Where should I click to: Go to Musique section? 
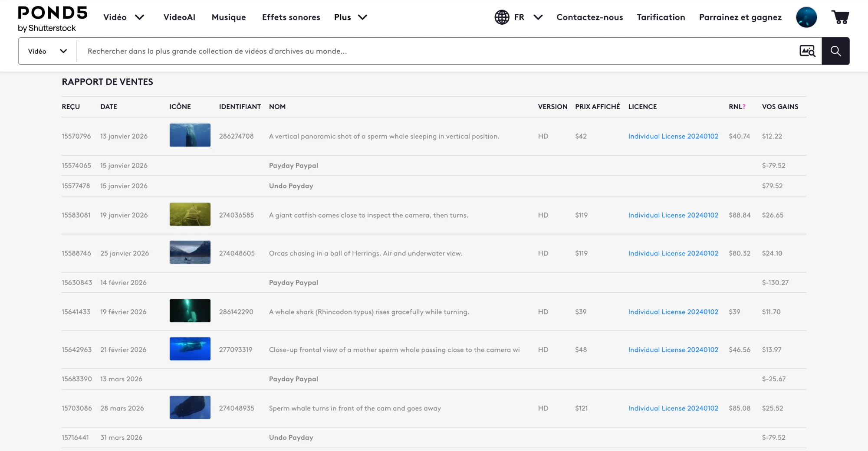point(229,17)
